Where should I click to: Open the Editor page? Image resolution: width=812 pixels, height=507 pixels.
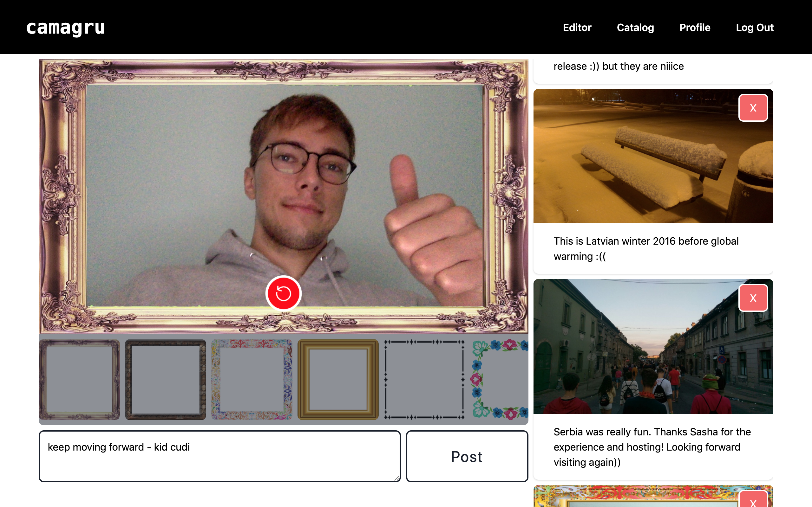[x=577, y=28]
